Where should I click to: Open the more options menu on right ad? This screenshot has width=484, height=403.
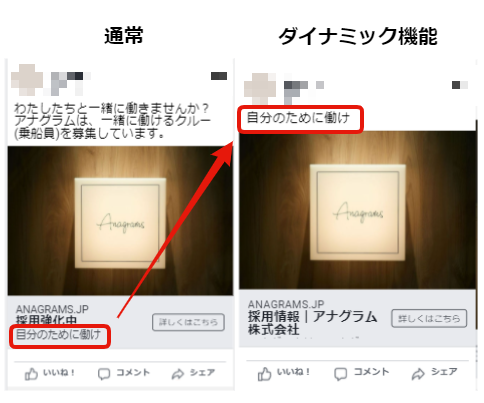pos(460,85)
